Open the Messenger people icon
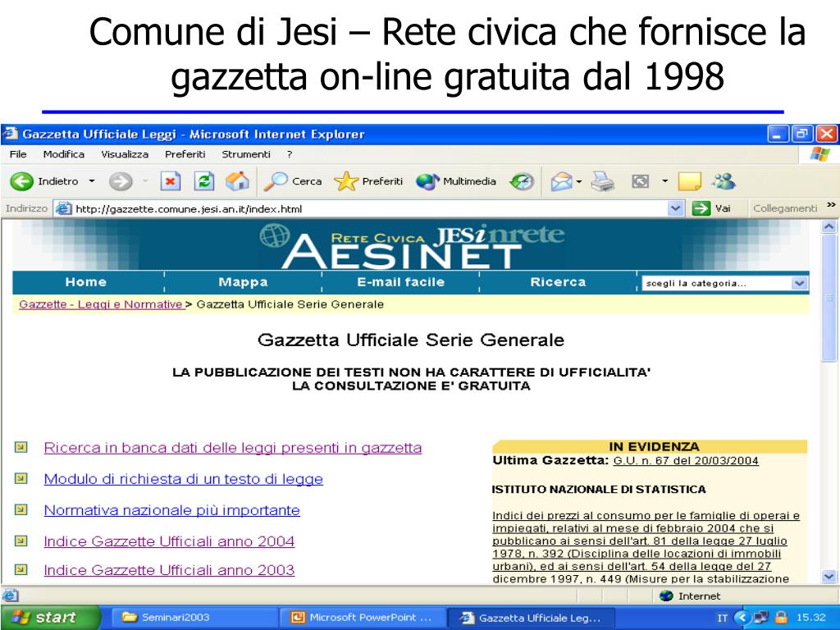The width and height of the screenshot is (840, 630). pyautogui.click(x=724, y=181)
